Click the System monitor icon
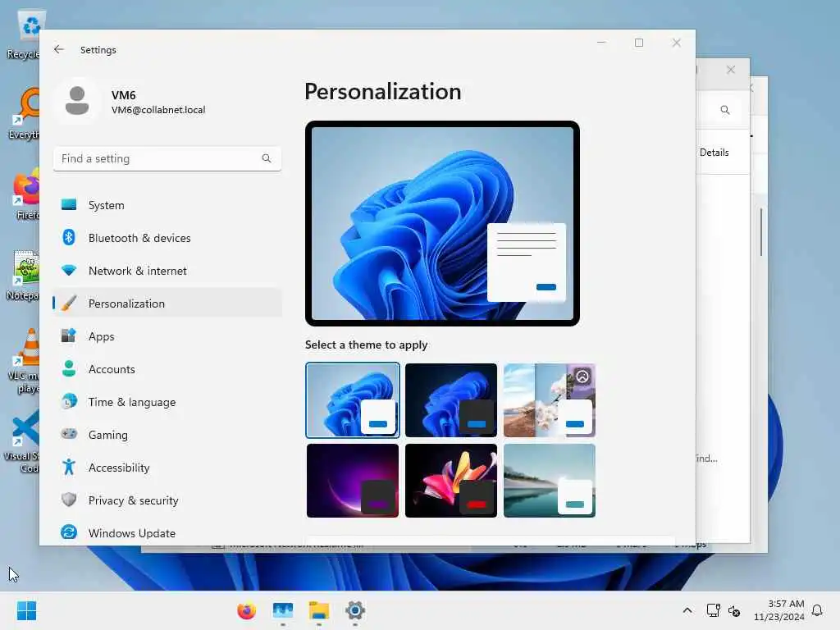The image size is (840, 630). pos(69,204)
